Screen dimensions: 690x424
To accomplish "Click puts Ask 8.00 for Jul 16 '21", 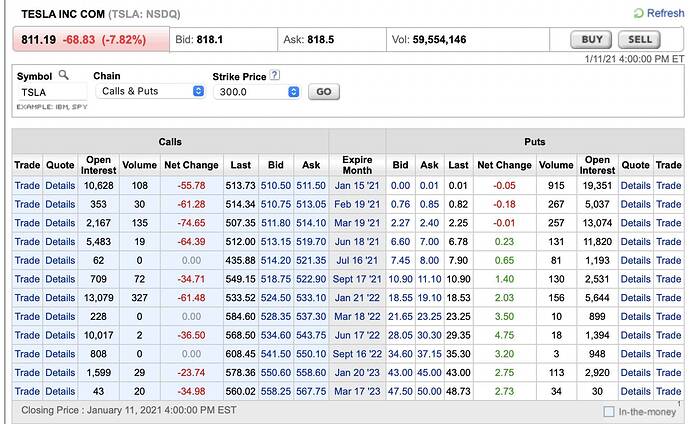I will (x=429, y=260).
